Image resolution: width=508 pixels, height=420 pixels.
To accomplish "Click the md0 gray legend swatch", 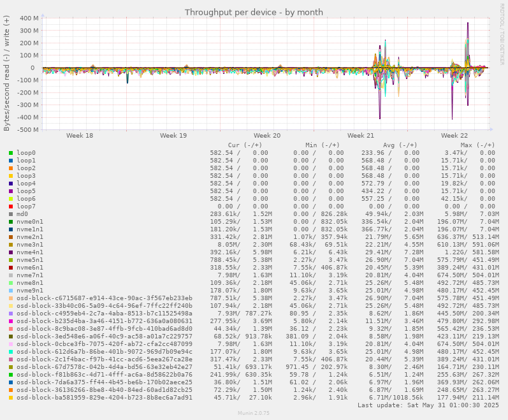I will [11, 214].
